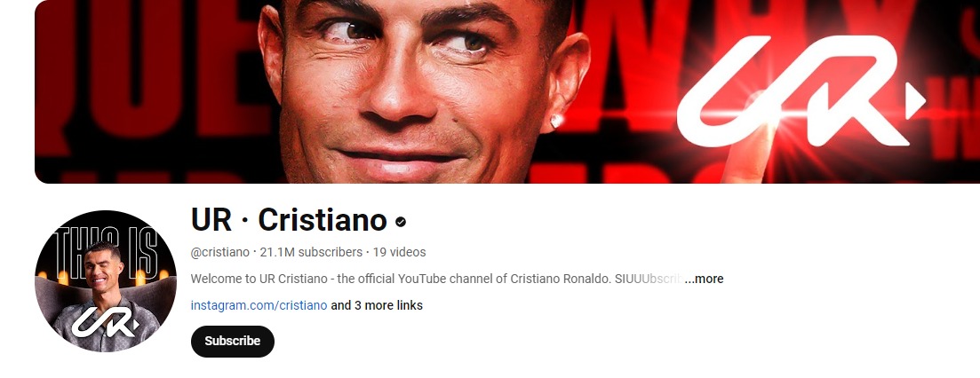This screenshot has height=378, width=980.
Task: Click the "19 videos" count
Action: coord(400,253)
